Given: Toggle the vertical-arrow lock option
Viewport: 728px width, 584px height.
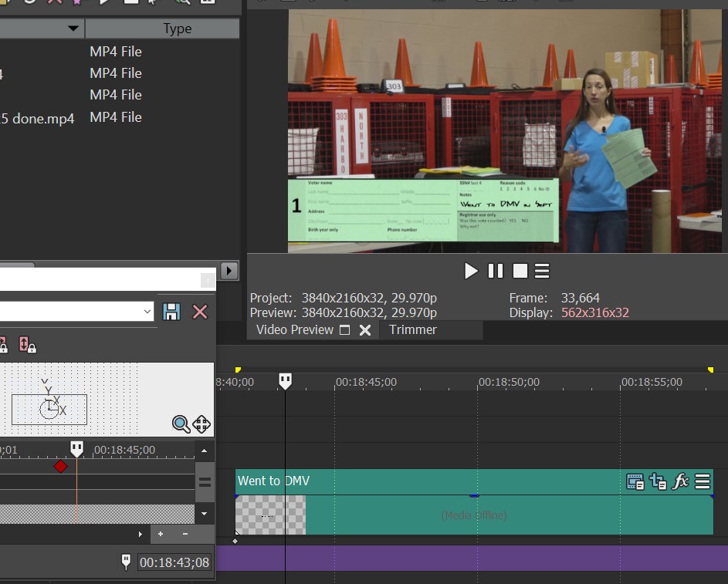Looking at the screenshot, I should [27, 345].
